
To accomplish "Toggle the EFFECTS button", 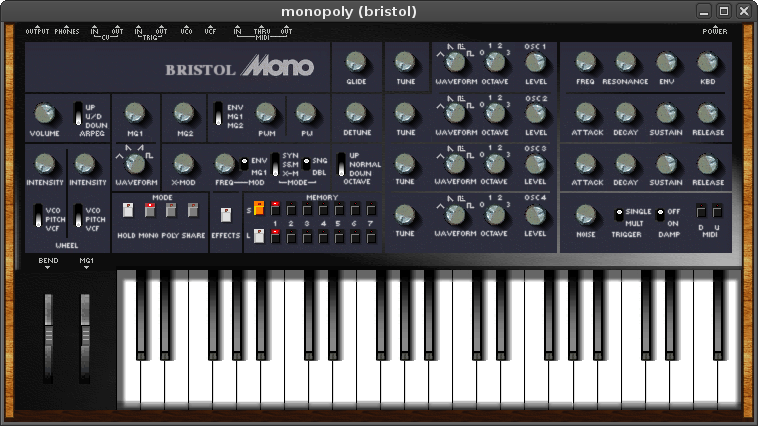I will 226,215.
